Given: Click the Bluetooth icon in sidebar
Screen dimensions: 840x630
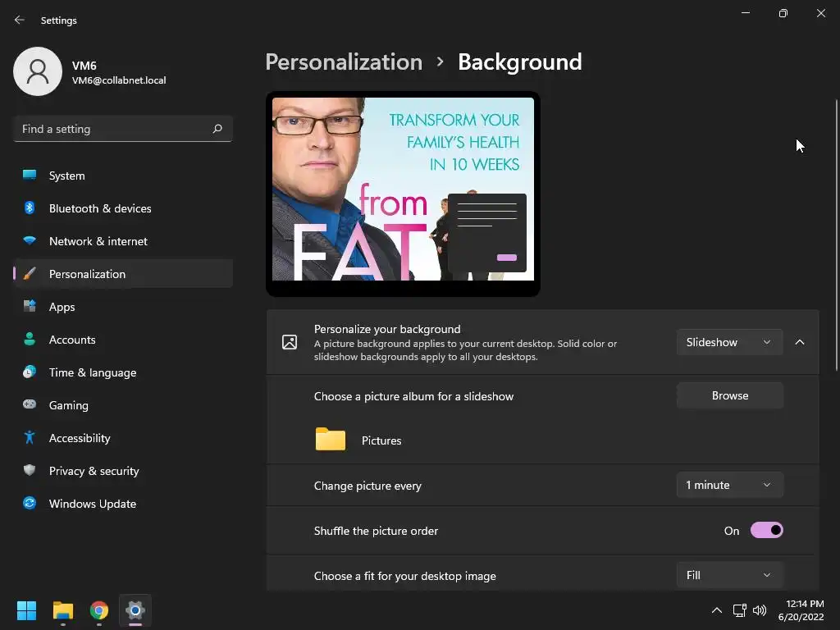Looking at the screenshot, I should (x=30, y=208).
